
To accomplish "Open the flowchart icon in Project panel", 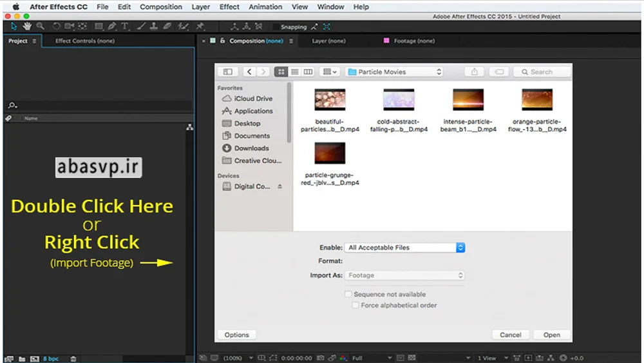I will coord(189,127).
